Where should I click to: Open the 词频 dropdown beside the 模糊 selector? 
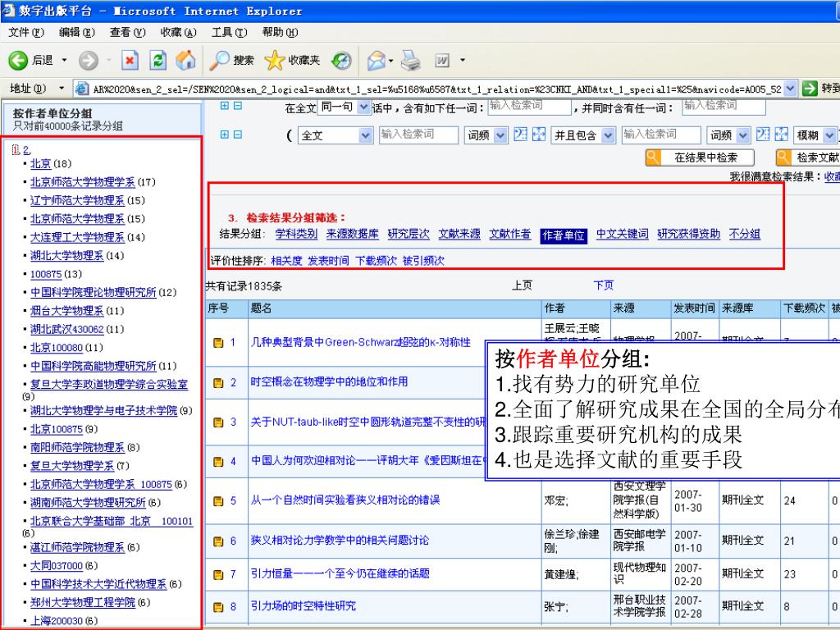[728, 135]
